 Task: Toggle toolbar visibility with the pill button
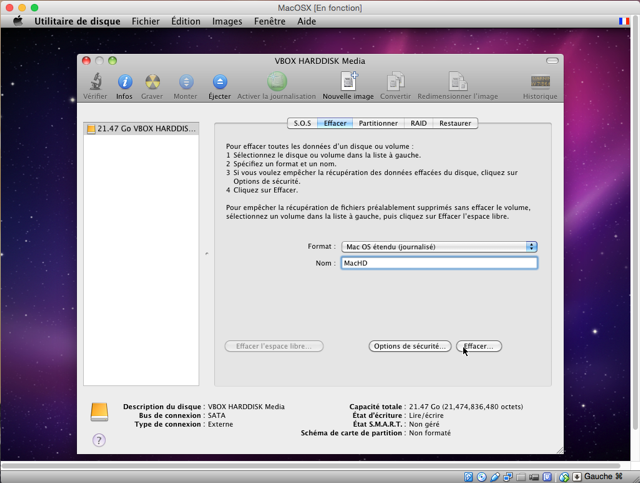(552, 60)
